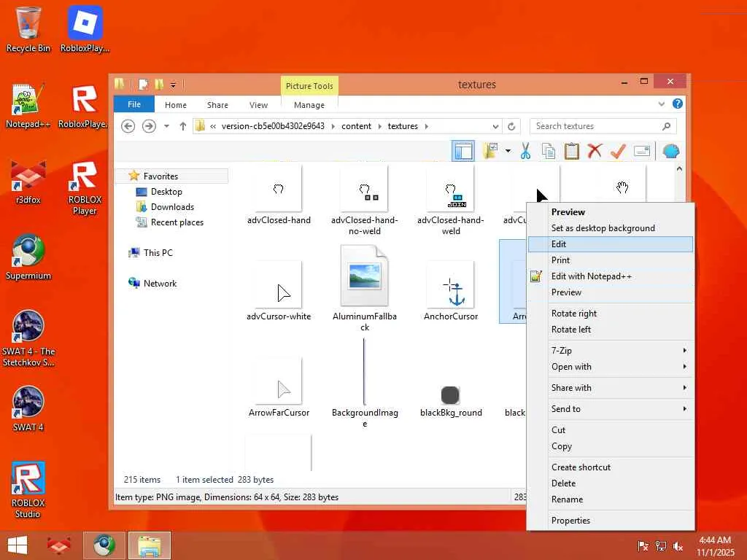
Task: Switch to the Home ribbon tab
Action: click(x=176, y=105)
